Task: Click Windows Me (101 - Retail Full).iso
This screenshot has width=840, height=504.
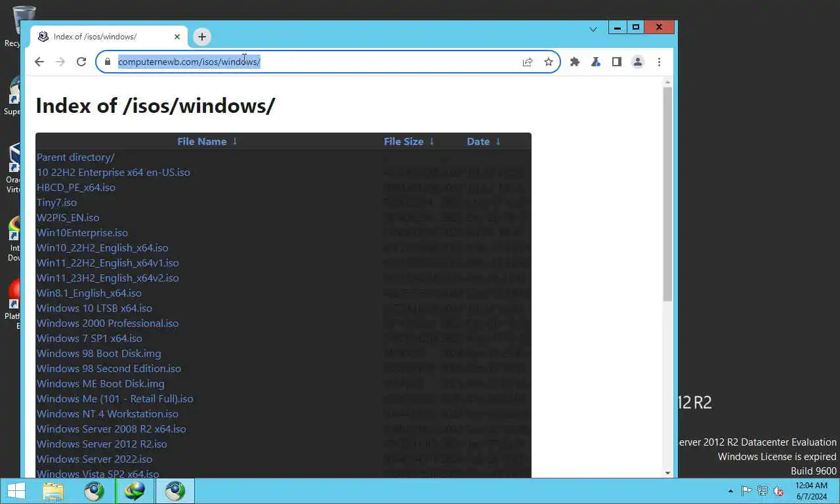Action: pos(115,399)
